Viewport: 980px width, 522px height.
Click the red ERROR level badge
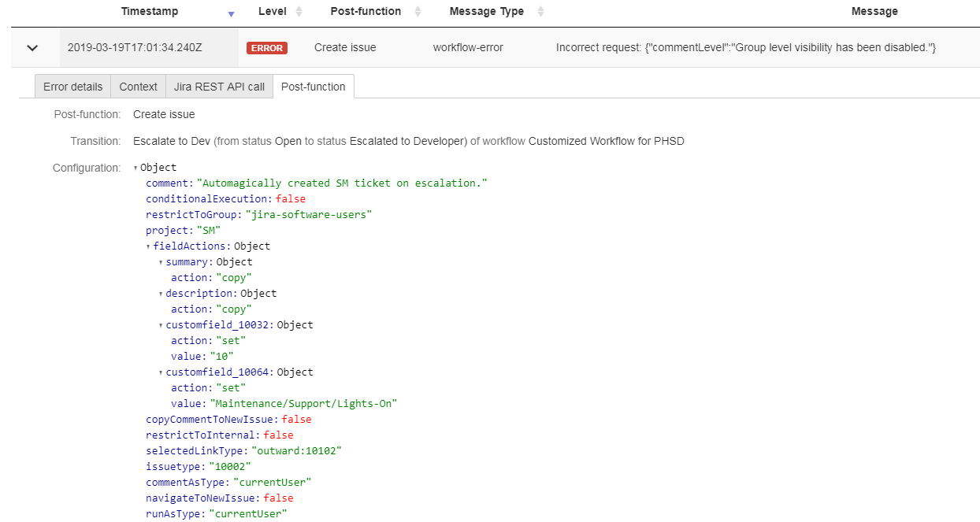click(267, 48)
